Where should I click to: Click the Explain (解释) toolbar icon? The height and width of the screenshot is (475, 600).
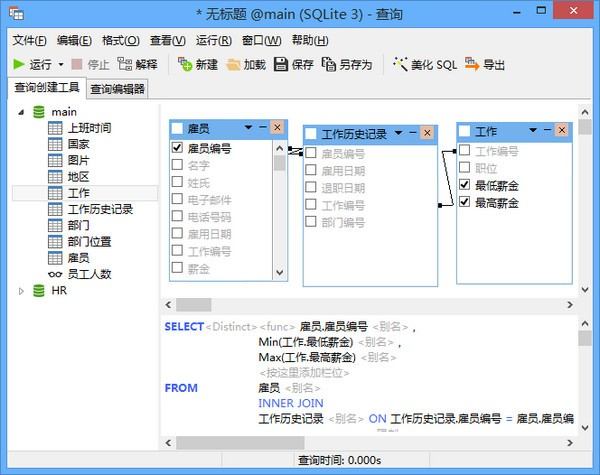(125, 64)
